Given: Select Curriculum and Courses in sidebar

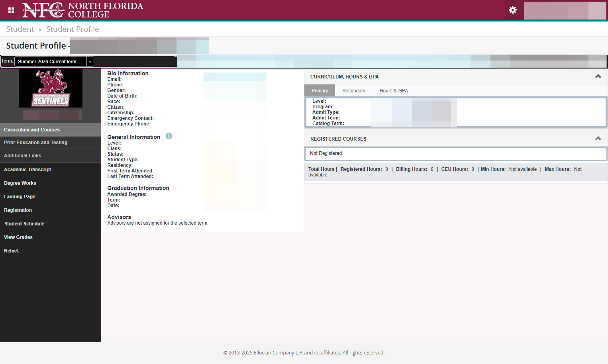Looking at the screenshot, I should pos(51,130).
